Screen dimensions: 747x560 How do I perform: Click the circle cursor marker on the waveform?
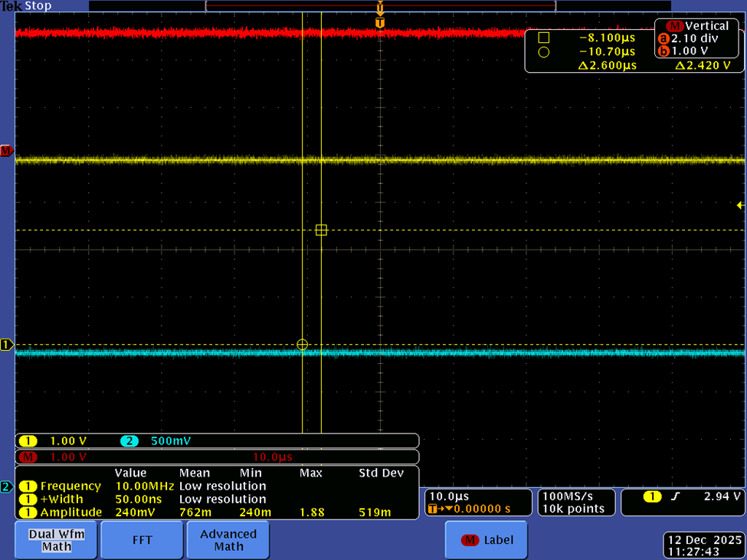[x=302, y=344]
